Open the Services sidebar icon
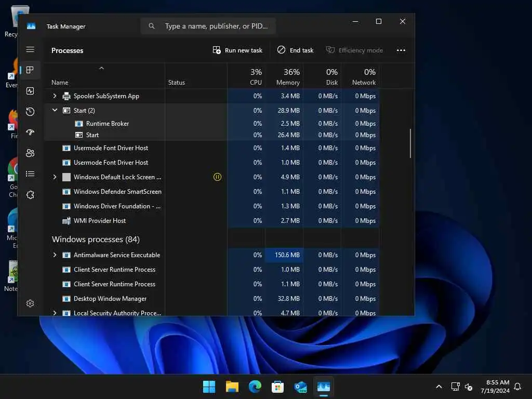 (x=30, y=195)
